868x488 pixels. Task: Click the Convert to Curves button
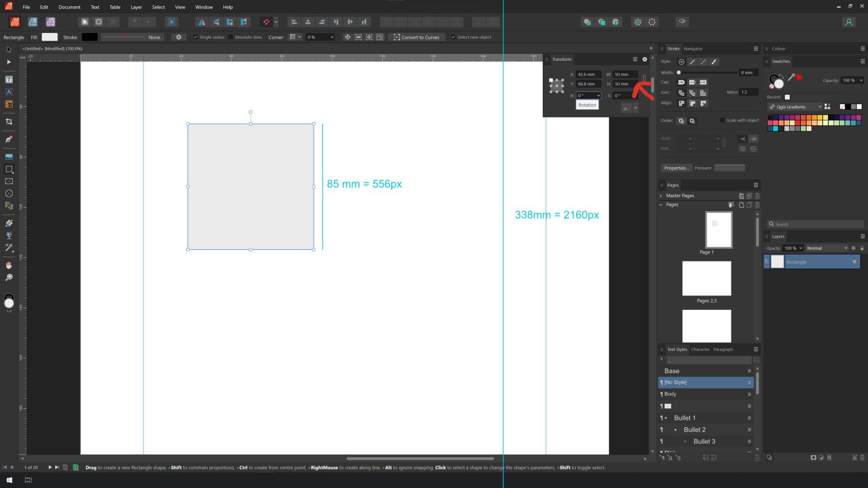click(416, 37)
